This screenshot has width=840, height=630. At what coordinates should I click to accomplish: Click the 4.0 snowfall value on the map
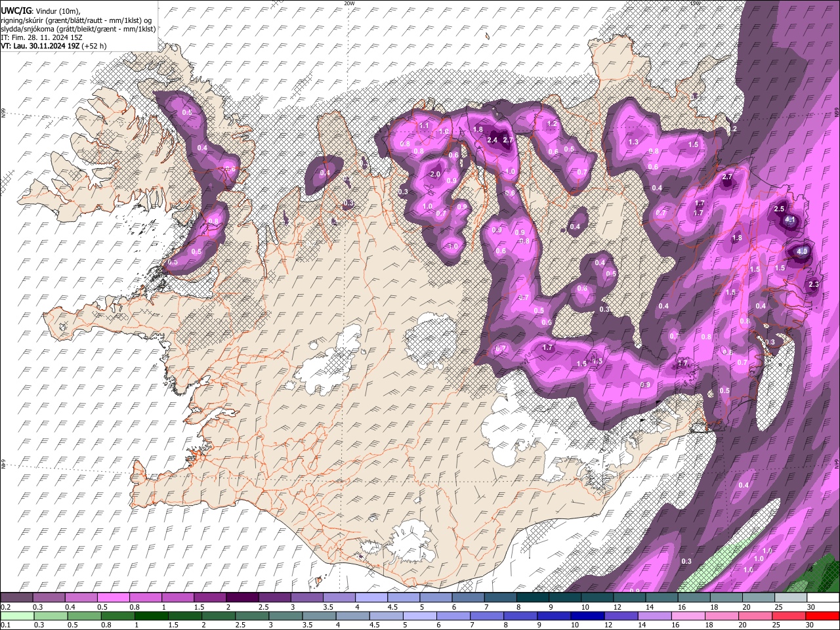802,251
